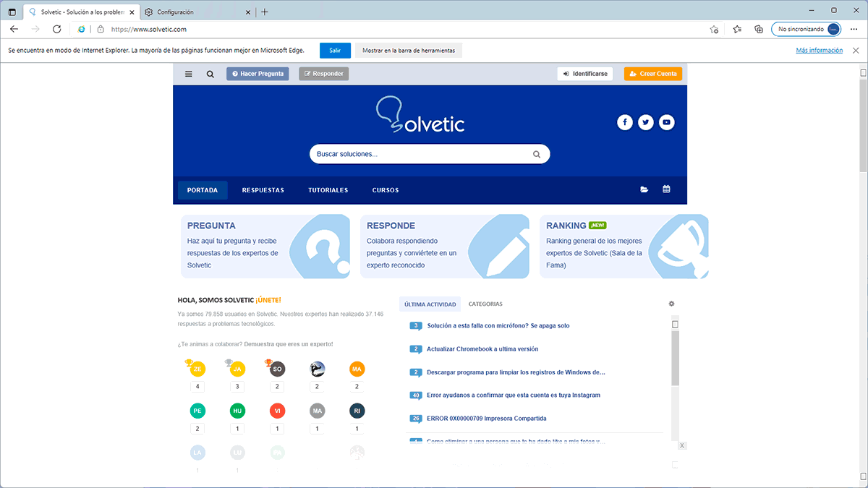
Task: Open user avatar JA profile
Action: pyautogui.click(x=237, y=369)
